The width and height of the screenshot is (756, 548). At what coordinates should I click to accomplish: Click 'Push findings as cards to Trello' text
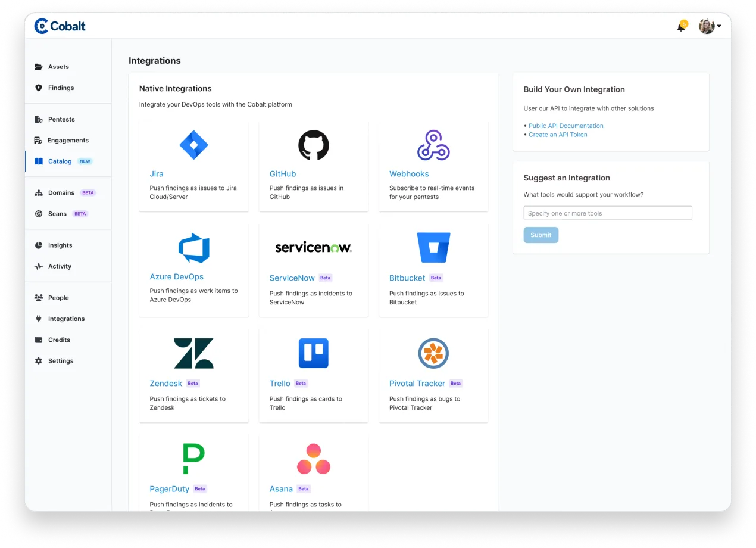pos(306,403)
